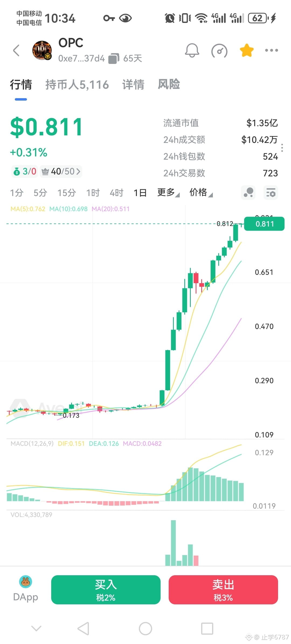Image resolution: width=291 pixels, height=644 pixels.
Task: Go back using the left arrow
Action: [x=16, y=50]
